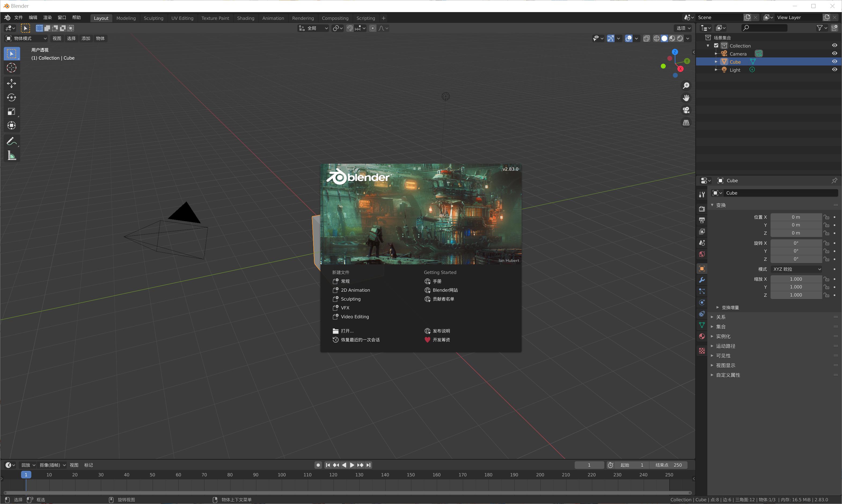Click the End frame 250 field

[668, 465]
